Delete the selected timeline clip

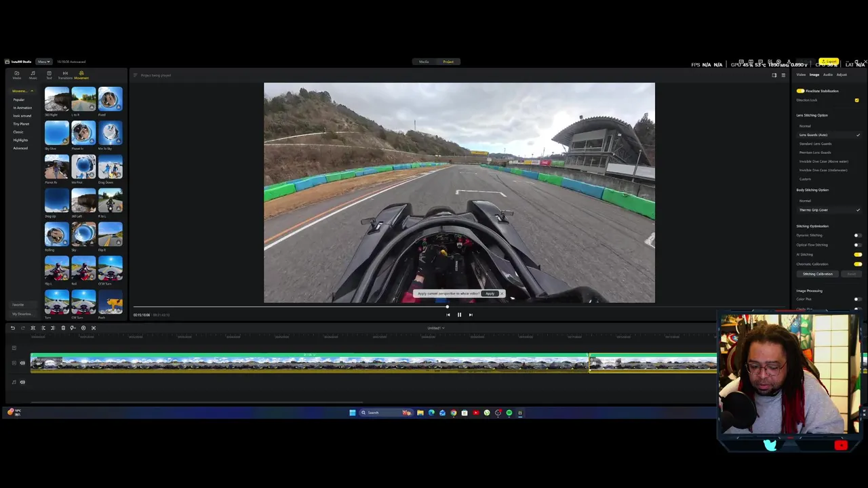click(63, 328)
